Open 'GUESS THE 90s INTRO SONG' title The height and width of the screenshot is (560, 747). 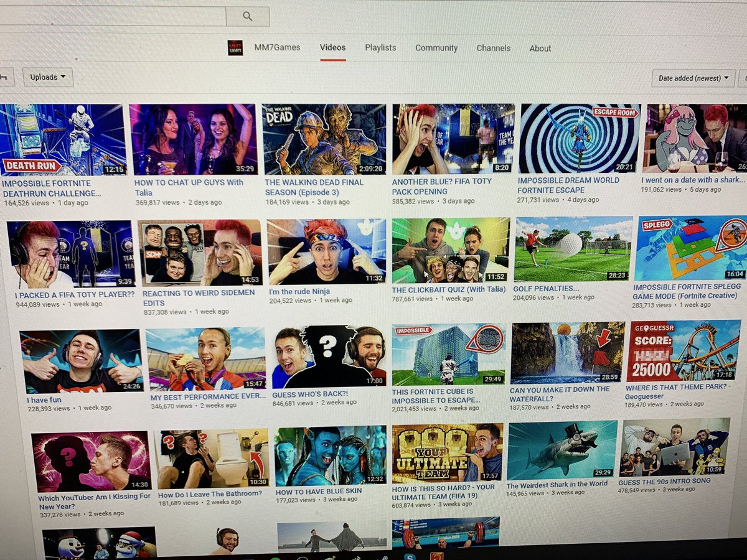point(664,481)
